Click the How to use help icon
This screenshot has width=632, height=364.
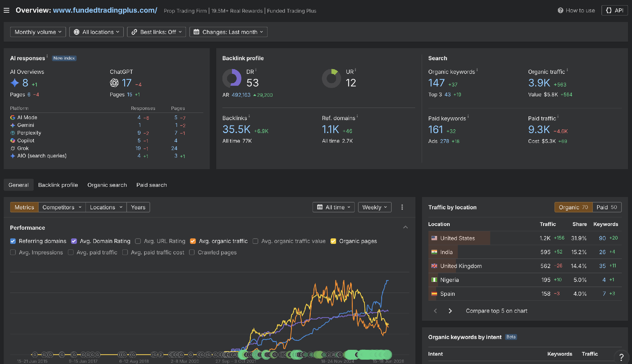coord(560,10)
